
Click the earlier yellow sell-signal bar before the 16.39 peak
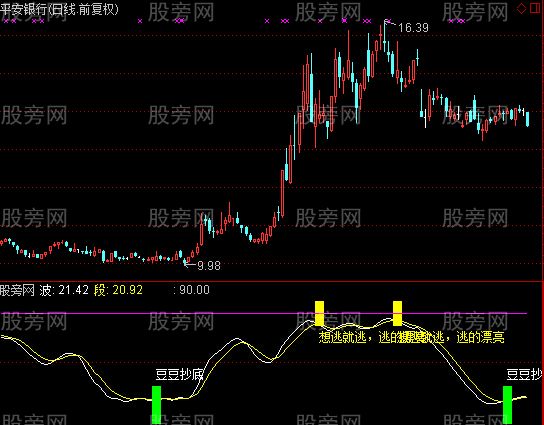(319, 313)
